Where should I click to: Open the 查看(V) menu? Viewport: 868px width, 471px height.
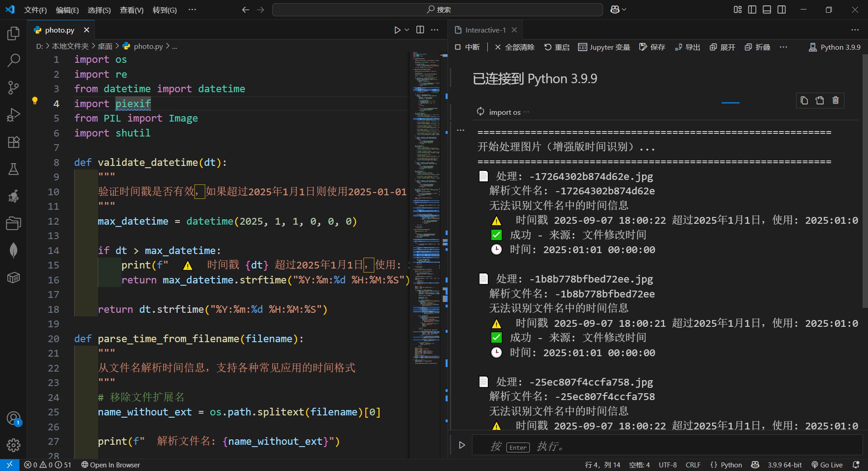[x=132, y=10]
